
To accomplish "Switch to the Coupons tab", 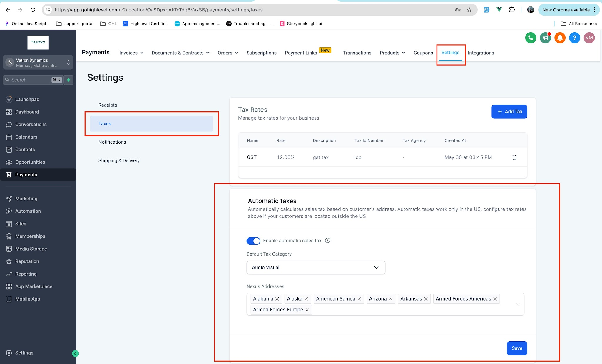I will click(x=423, y=53).
